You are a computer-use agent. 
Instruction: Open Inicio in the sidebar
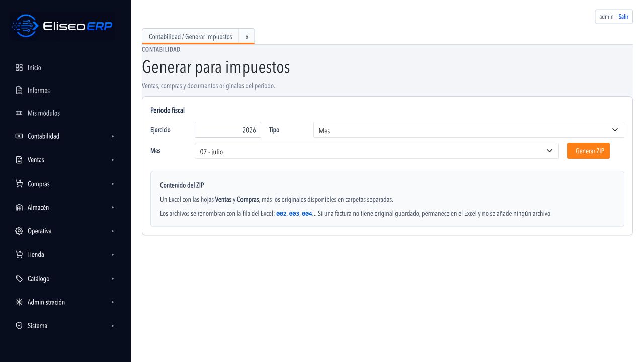pyautogui.click(x=65, y=67)
